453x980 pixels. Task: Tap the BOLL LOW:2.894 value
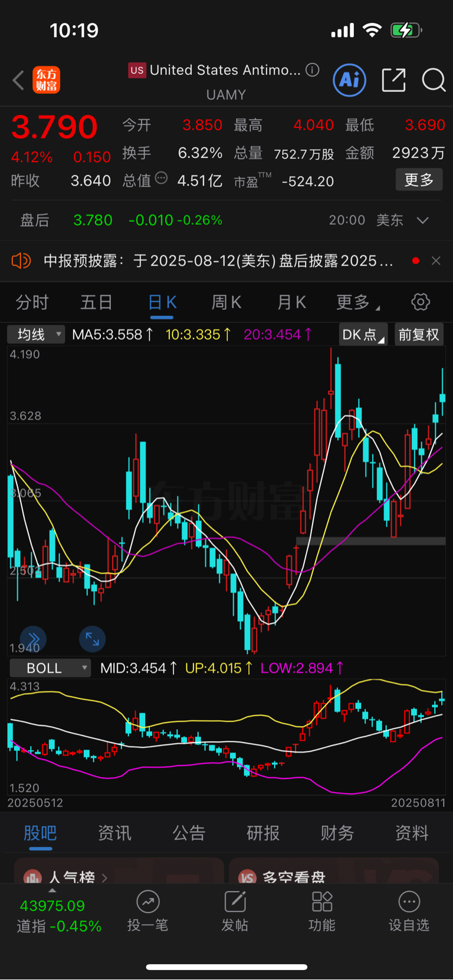pyautogui.click(x=302, y=668)
